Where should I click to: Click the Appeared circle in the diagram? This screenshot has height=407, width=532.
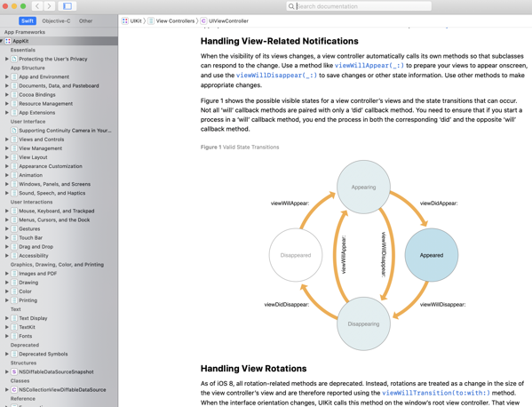point(432,255)
